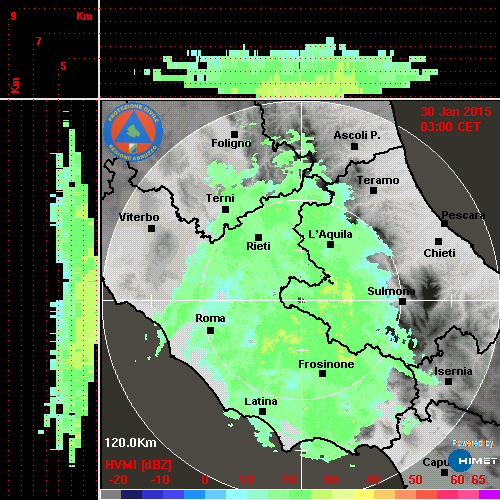Click the Frosinone city marker square
500x500 pixels.
(x=322, y=374)
